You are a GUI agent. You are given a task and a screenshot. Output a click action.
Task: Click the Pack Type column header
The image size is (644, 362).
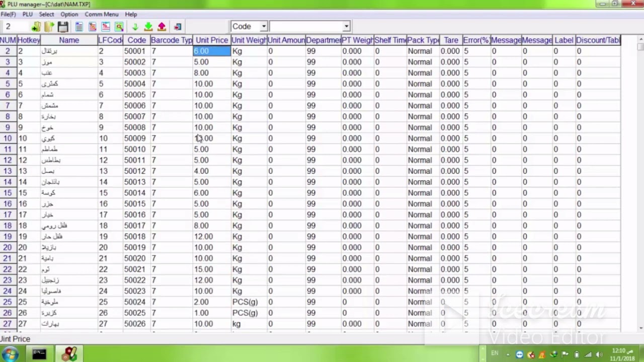click(x=423, y=40)
